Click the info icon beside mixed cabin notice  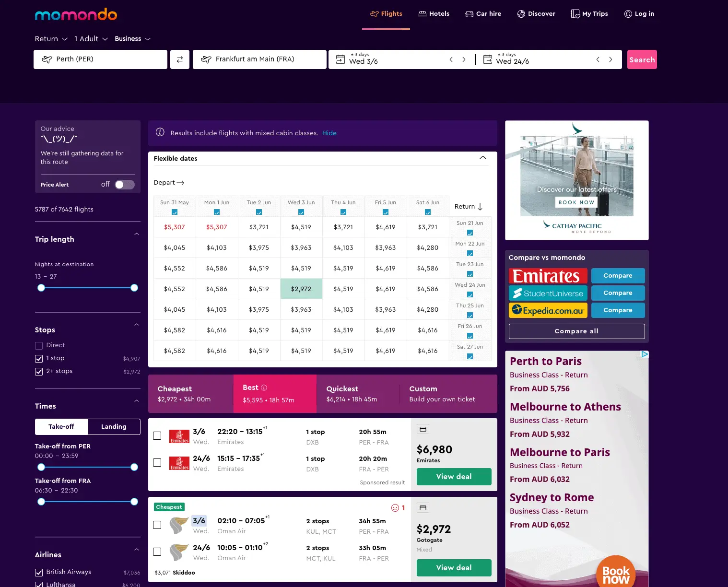click(160, 133)
